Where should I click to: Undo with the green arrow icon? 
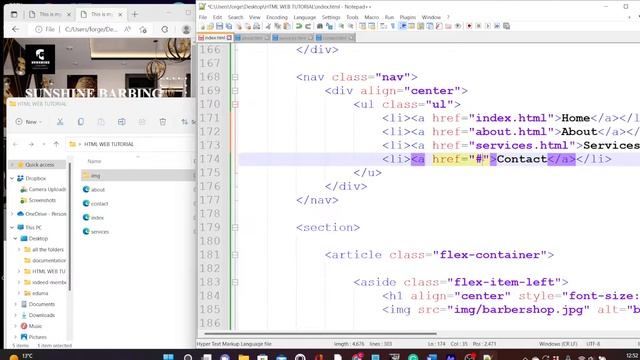(299, 26)
